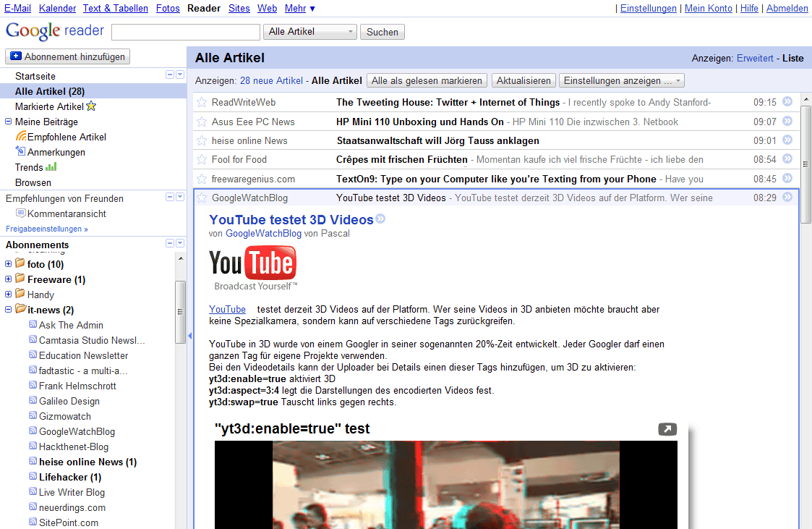Expand the foto folder
812x529 pixels.
click(9, 264)
